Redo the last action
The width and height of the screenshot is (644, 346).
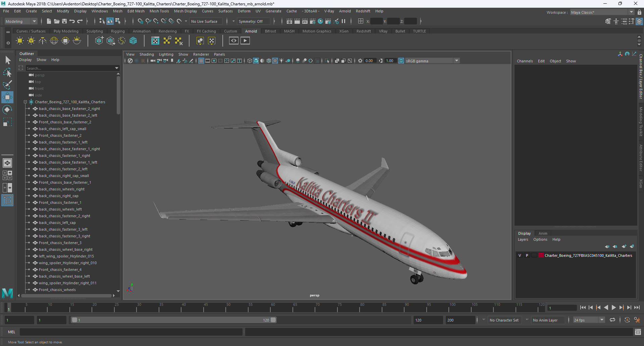coord(80,21)
